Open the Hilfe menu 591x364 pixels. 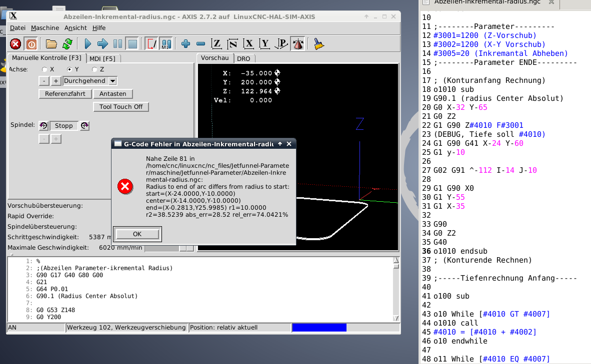tap(99, 28)
